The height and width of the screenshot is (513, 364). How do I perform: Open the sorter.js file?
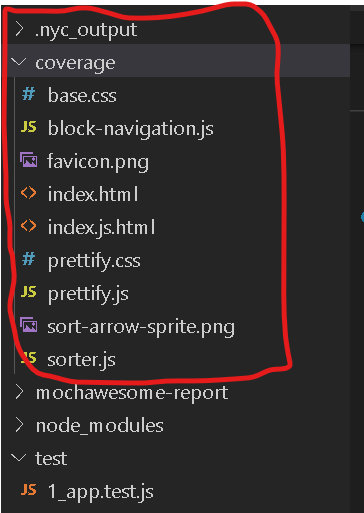[81, 360]
